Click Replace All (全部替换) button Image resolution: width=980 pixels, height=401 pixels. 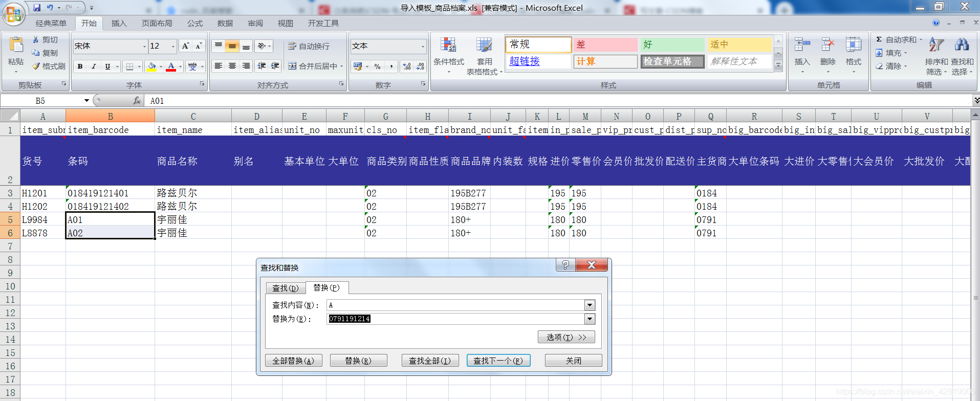293,361
